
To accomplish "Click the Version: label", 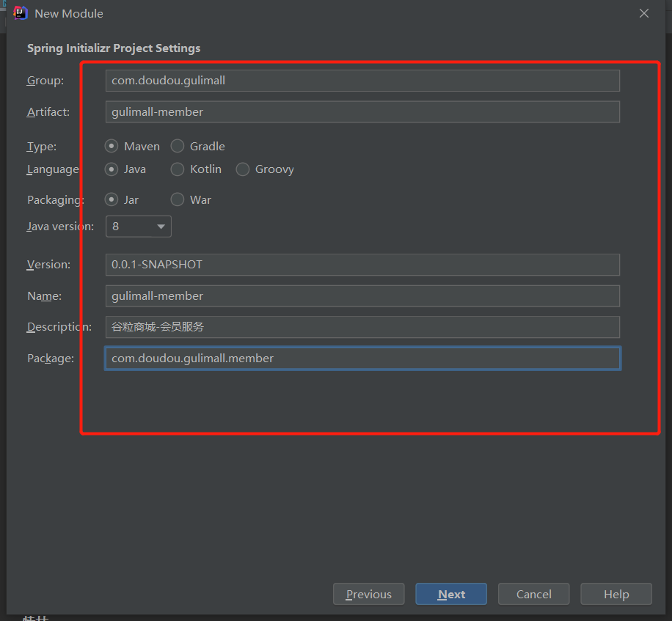I will point(48,265).
